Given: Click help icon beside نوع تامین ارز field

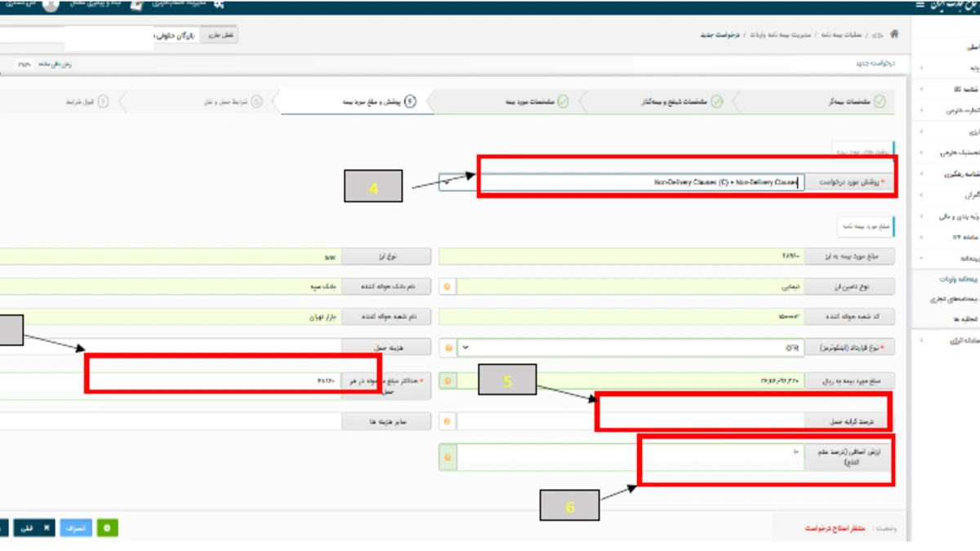Looking at the screenshot, I should click(x=447, y=287).
